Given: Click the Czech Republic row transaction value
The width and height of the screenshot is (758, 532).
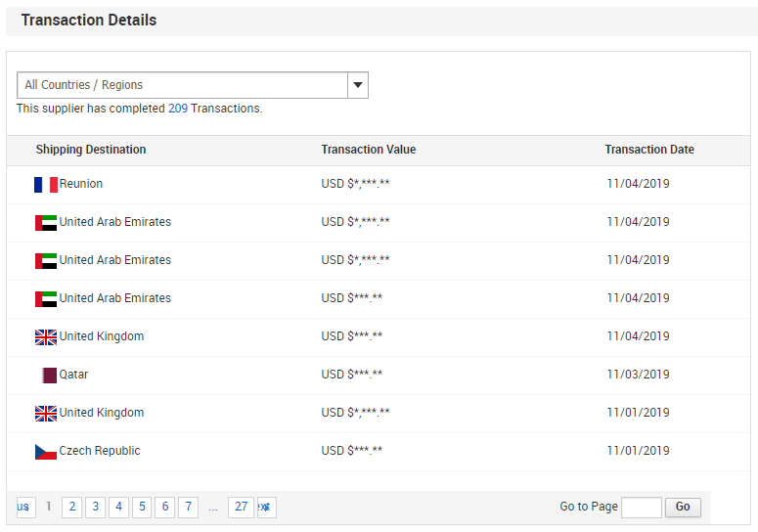Looking at the screenshot, I should (351, 451).
